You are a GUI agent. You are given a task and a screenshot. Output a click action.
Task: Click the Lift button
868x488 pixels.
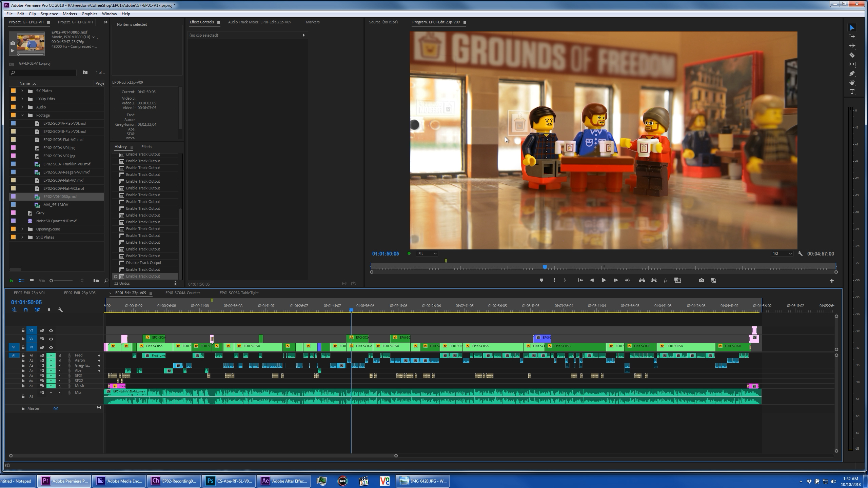[642, 280]
